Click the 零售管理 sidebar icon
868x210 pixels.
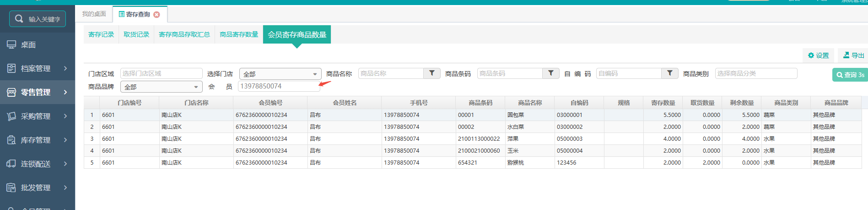[x=11, y=92]
